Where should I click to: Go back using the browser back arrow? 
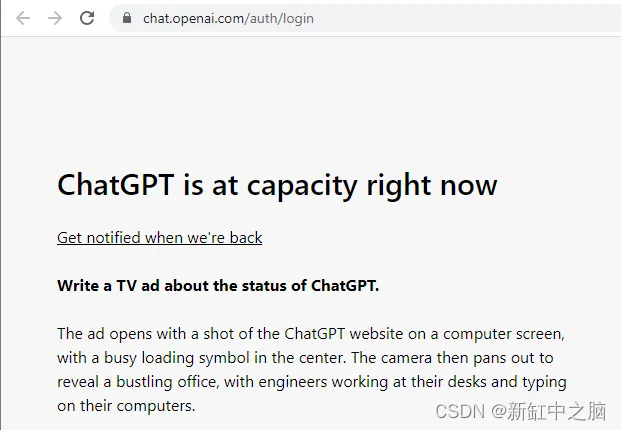[x=23, y=18]
